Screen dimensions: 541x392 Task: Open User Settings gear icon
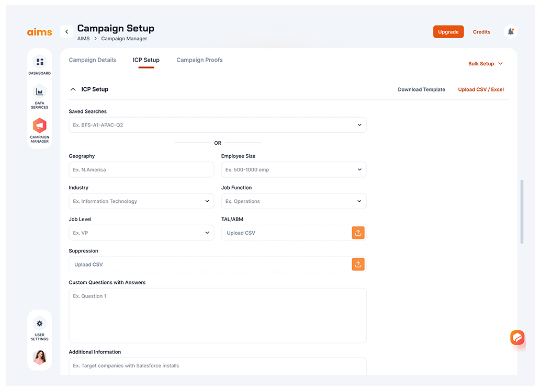39,324
